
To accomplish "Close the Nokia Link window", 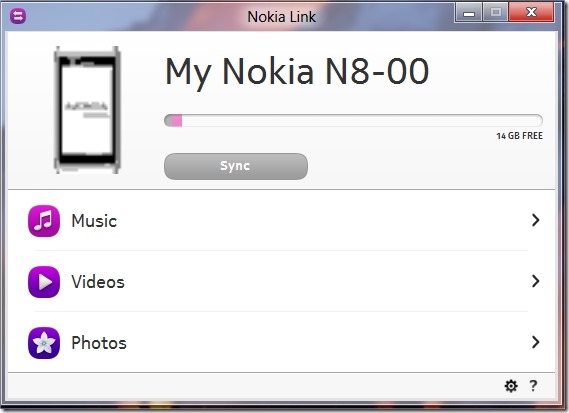I will click(x=531, y=12).
